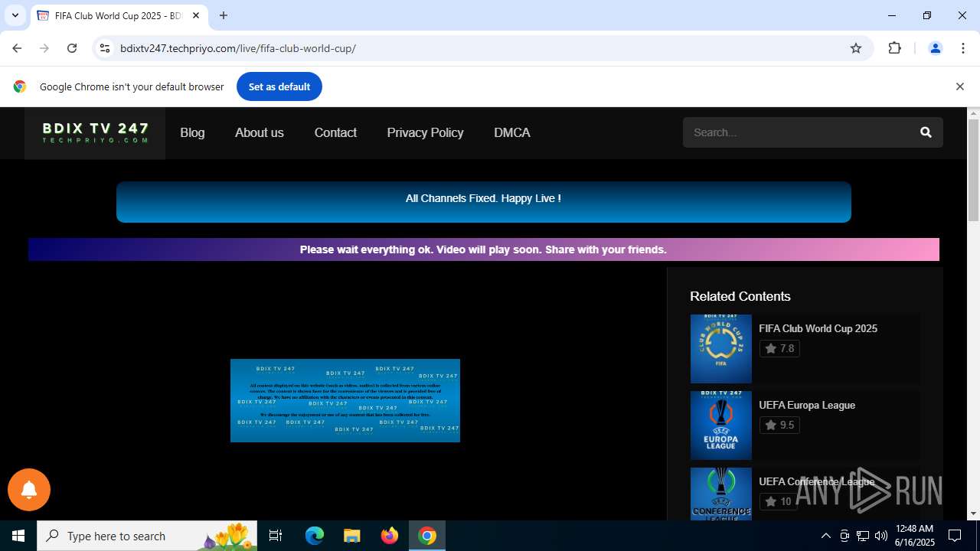Open network icon in system tray

(863, 536)
